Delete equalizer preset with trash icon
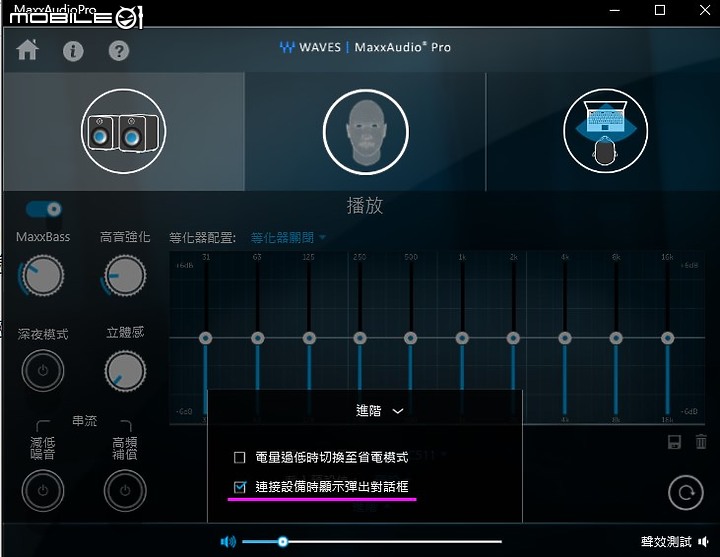This screenshot has height=557, width=720. [701, 442]
